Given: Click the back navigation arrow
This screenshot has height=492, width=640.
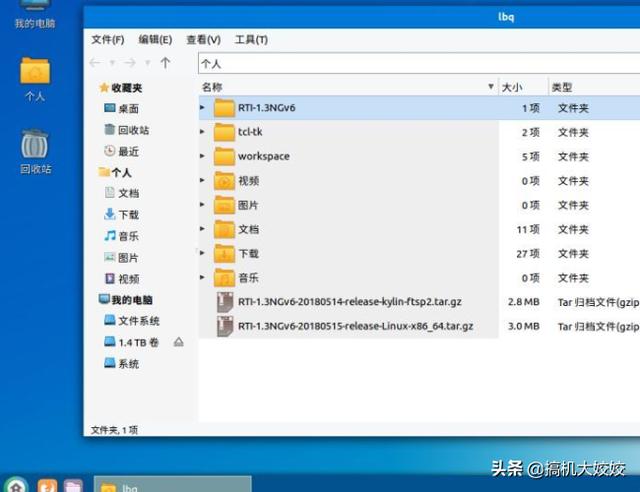Looking at the screenshot, I should coord(95,63).
